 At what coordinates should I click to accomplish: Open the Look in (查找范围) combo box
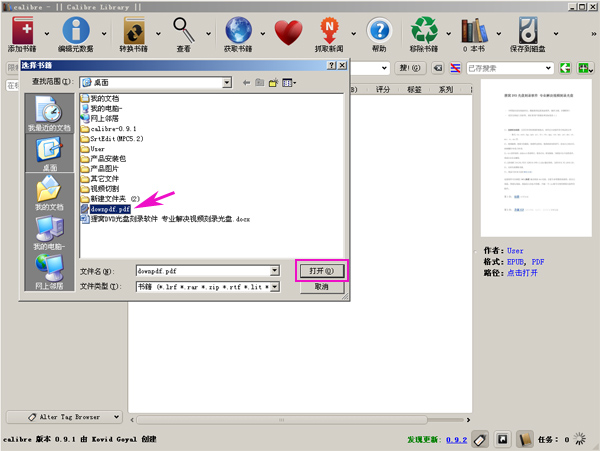coord(156,82)
